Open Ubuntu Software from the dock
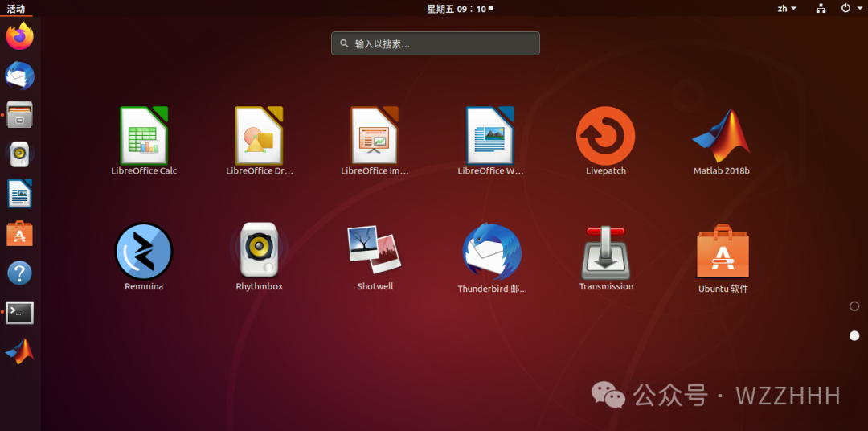868x431 pixels. [20, 233]
